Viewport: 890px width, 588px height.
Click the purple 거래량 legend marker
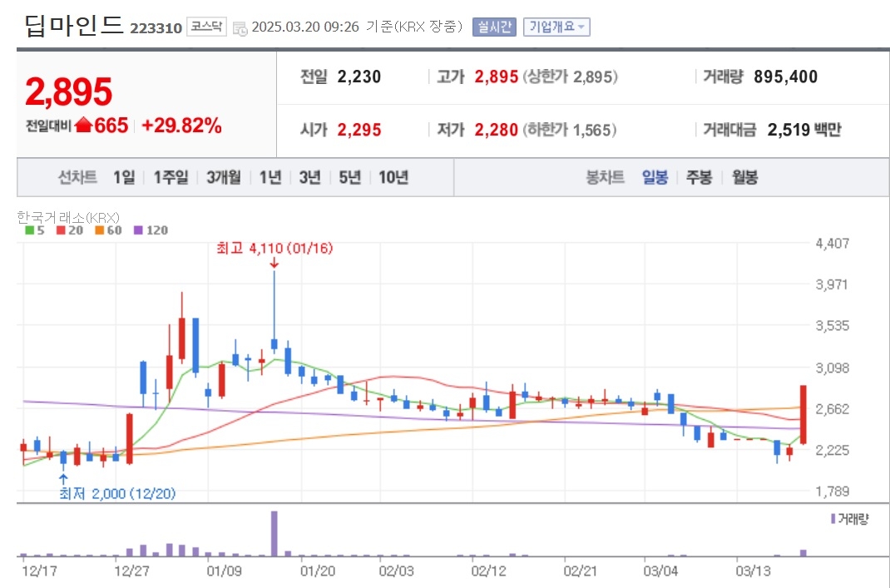pos(833,518)
